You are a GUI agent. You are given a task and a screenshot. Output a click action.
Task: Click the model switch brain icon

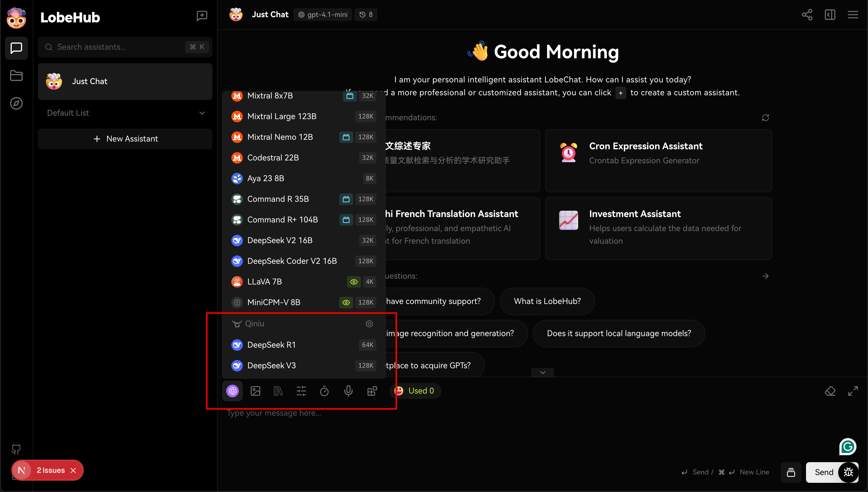(x=232, y=391)
